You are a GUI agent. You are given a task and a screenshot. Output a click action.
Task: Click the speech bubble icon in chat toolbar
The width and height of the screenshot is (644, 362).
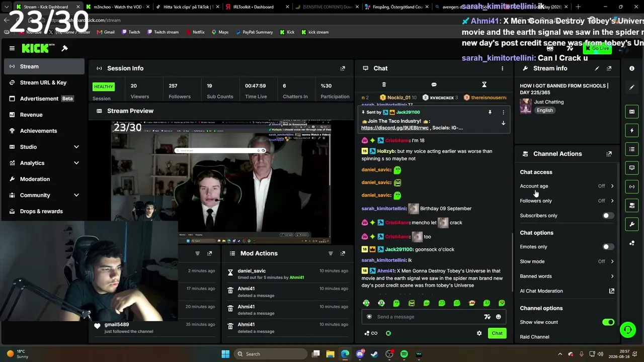click(x=434, y=84)
